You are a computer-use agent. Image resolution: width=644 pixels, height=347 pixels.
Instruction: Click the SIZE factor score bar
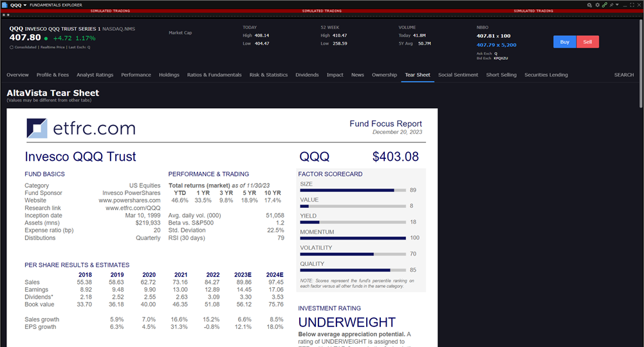coord(353,191)
